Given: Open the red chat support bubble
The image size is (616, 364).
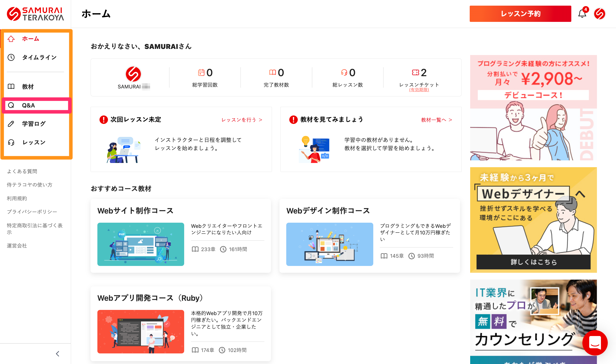Looking at the screenshot, I should click(595, 342).
